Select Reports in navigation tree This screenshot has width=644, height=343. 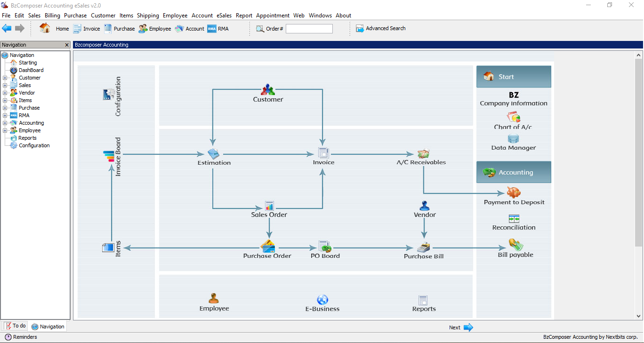(x=27, y=138)
